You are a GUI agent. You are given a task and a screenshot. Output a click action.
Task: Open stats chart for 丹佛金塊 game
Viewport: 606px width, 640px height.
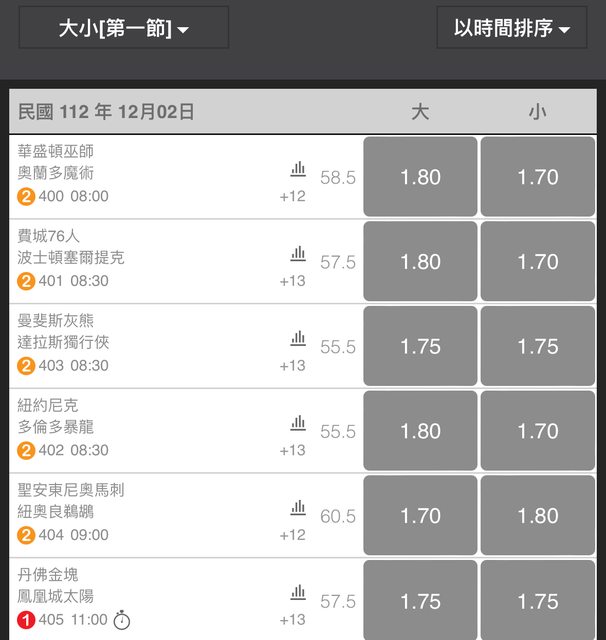pyautogui.click(x=298, y=594)
